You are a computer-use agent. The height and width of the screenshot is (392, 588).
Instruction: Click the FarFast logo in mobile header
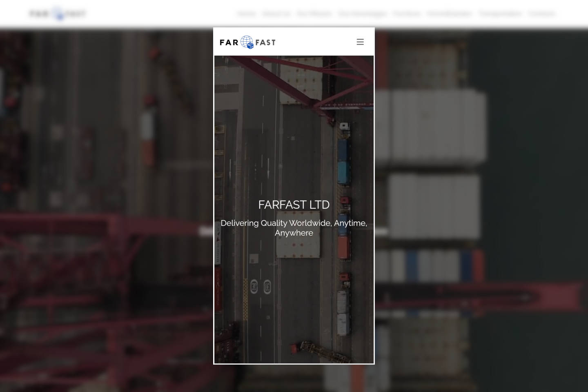click(x=247, y=42)
